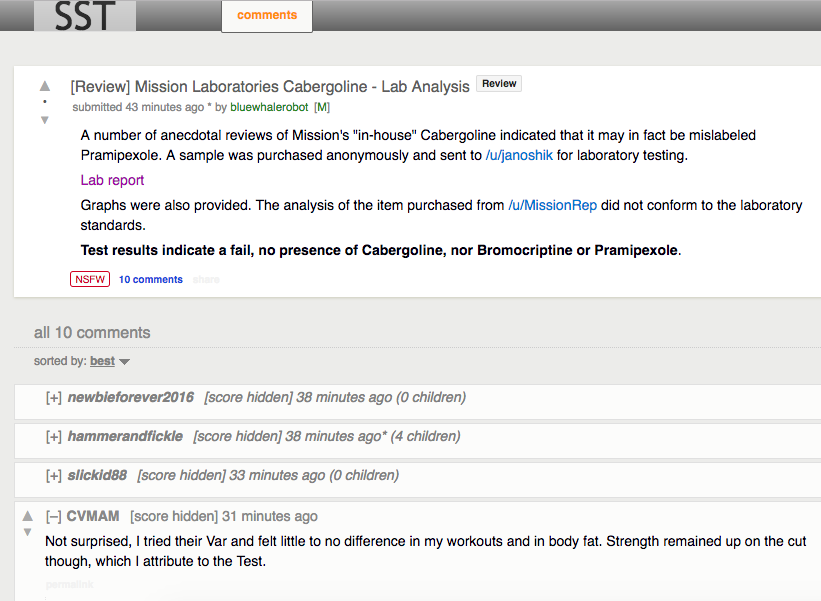This screenshot has height=601, width=821.
Task: Open the 10 comments link
Action: pos(150,280)
